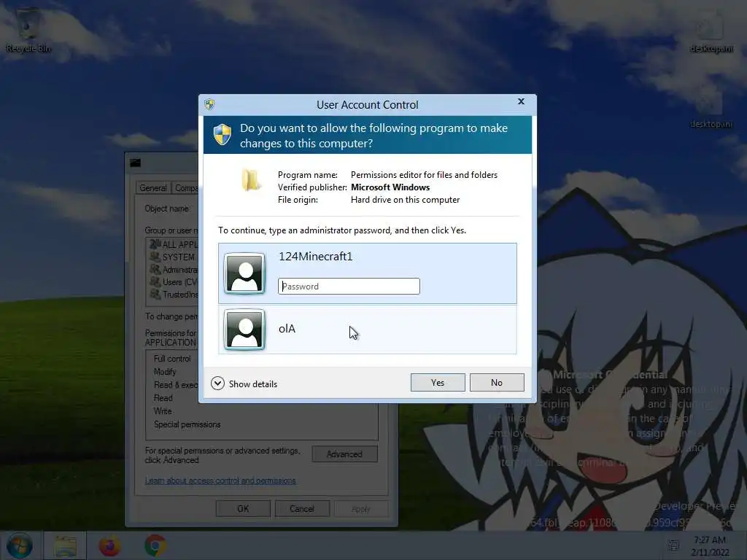Image resolution: width=747 pixels, height=560 pixels.
Task: Open the General tab in properties window
Action: [153, 187]
